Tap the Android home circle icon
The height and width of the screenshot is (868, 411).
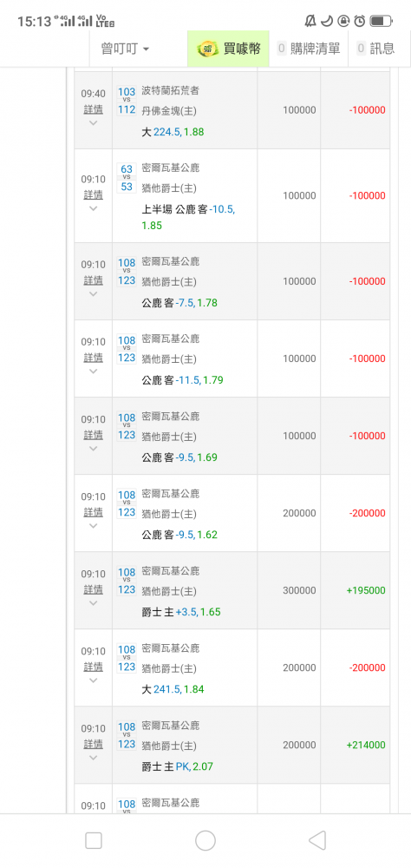click(205, 840)
